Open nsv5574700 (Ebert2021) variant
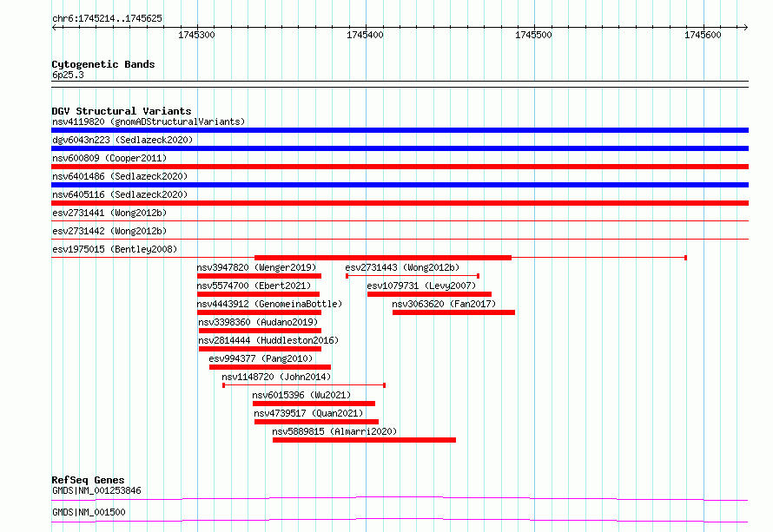Screen dimensions: 773x532 click(x=254, y=286)
